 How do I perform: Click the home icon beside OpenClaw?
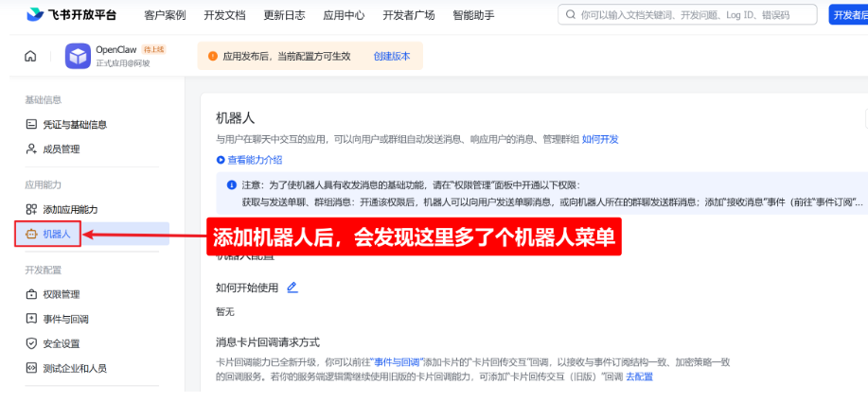coord(30,57)
